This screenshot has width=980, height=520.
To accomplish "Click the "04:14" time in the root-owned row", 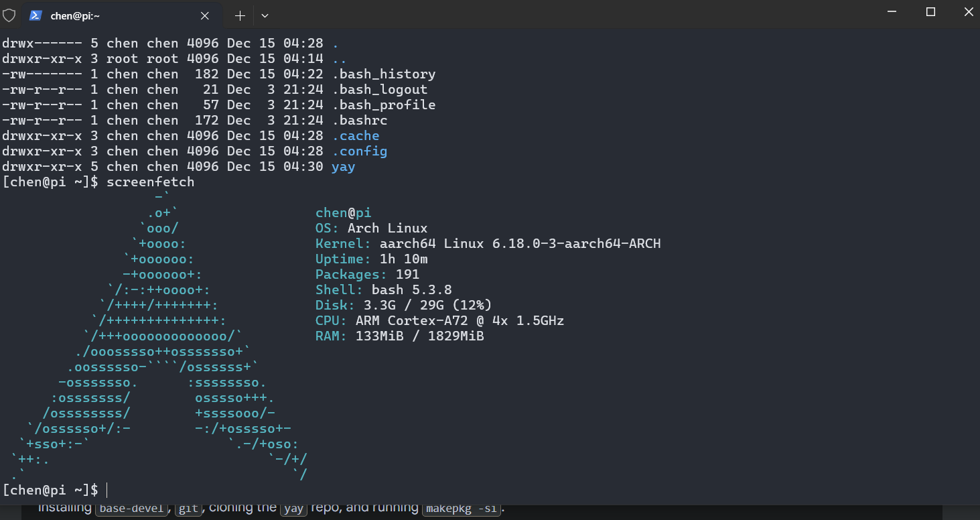I will pos(303,59).
